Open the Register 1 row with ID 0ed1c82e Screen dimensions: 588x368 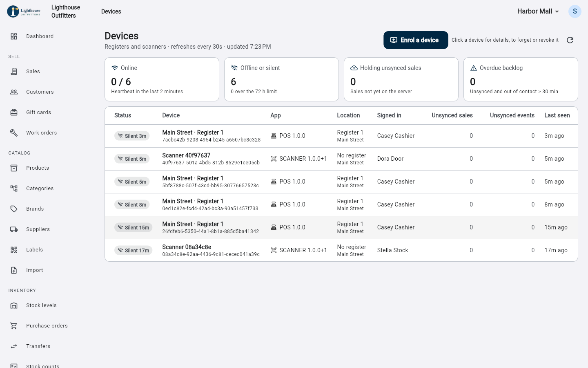341,204
